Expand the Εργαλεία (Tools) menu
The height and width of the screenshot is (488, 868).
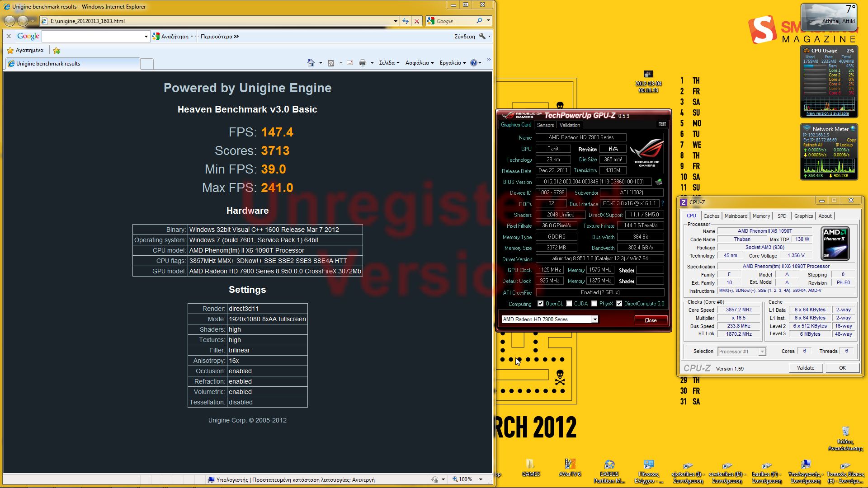click(453, 63)
